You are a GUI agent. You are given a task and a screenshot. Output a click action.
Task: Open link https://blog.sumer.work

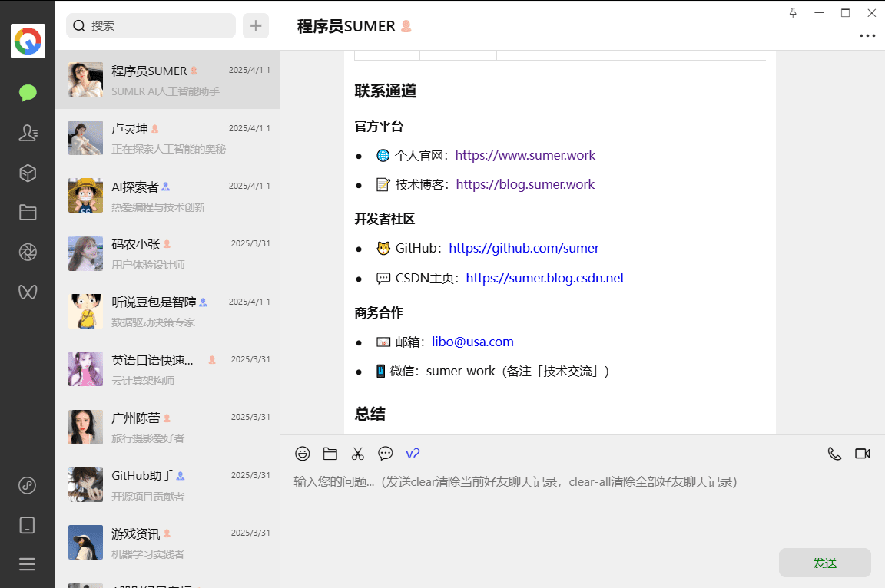[x=525, y=184]
